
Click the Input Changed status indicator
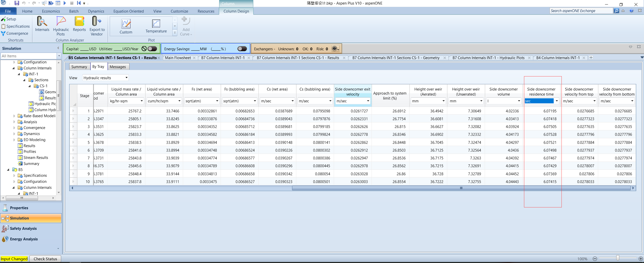click(x=14, y=259)
